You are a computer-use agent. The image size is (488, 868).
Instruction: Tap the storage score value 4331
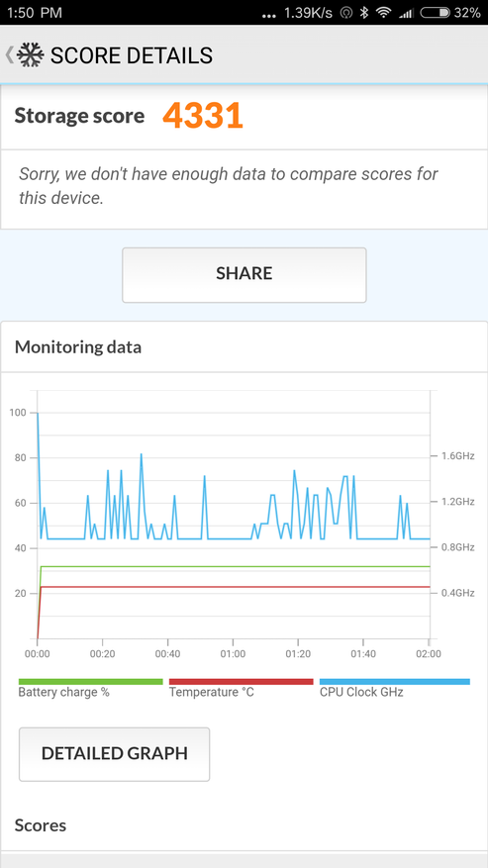203,116
